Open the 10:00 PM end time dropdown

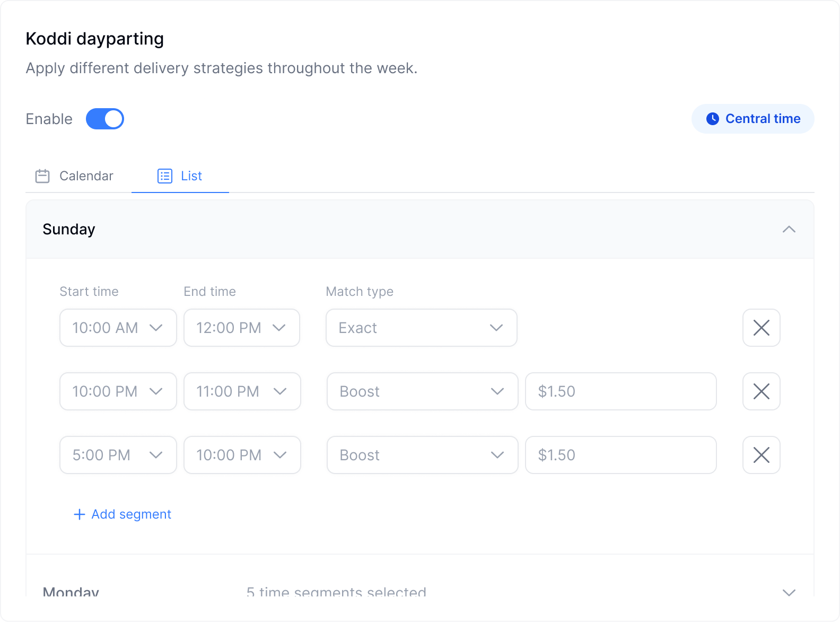click(x=242, y=455)
